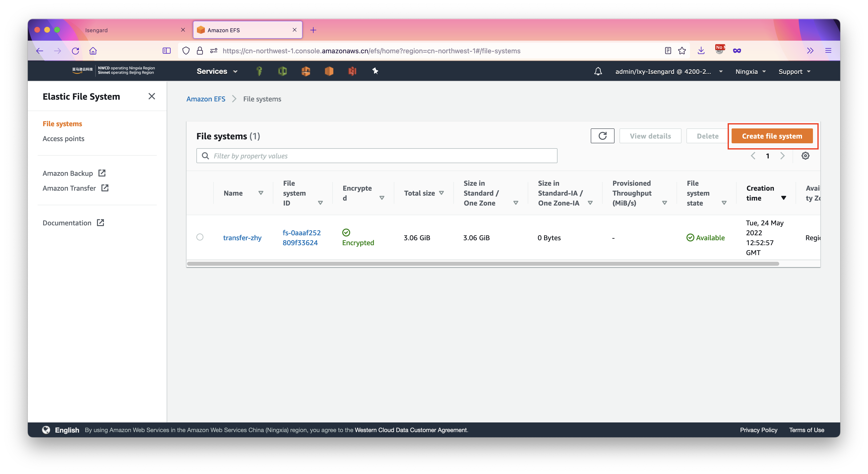868x474 pixels.
Task: Reload the page with the browser refresh icon
Action: [x=75, y=51]
